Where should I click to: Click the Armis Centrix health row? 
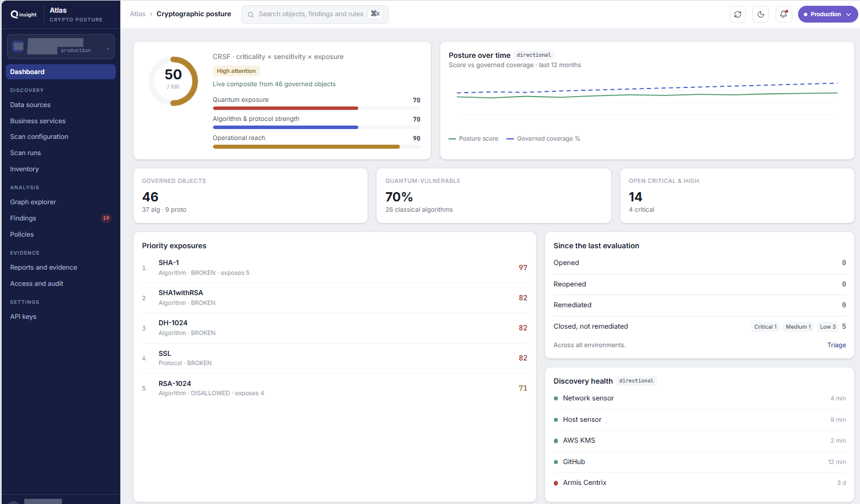pos(700,483)
